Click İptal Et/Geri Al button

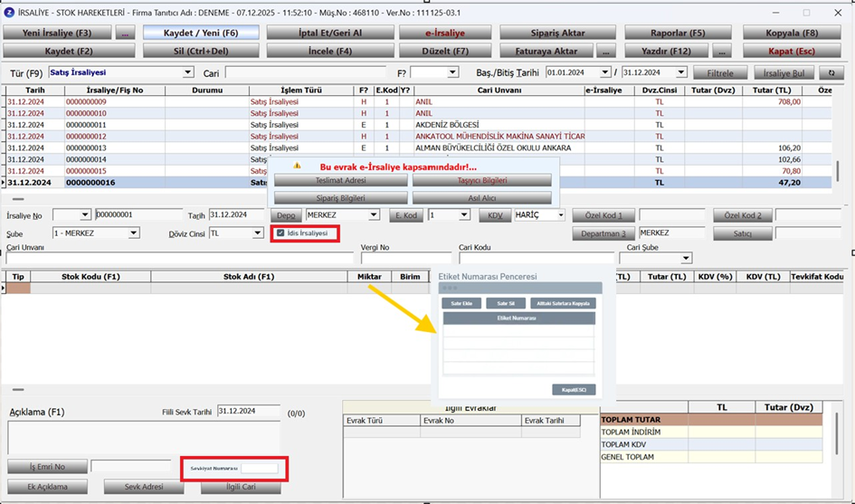point(330,33)
